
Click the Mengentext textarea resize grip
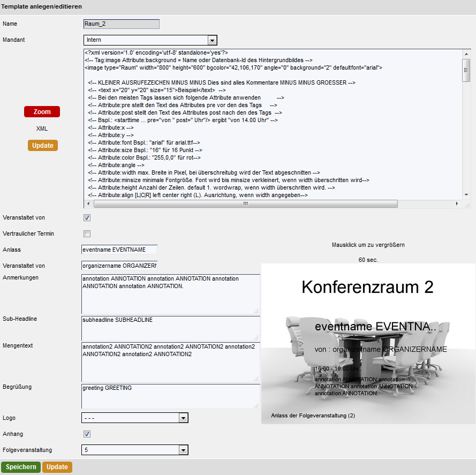click(256, 379)
